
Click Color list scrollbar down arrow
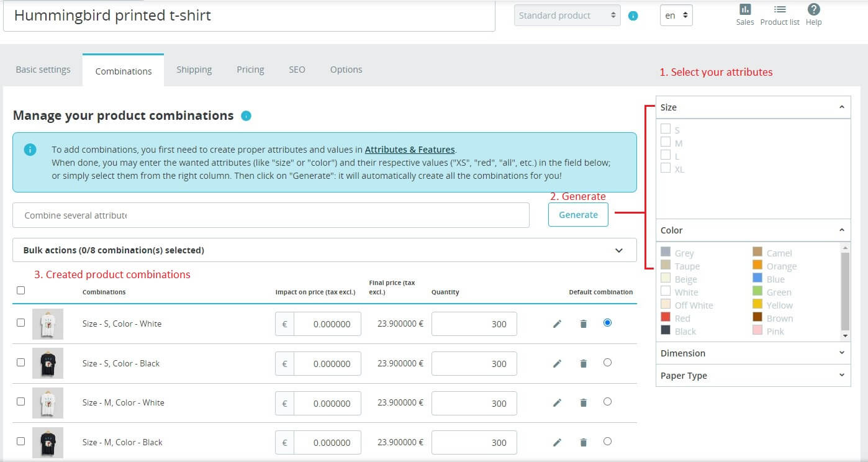(x=846, y=336)
